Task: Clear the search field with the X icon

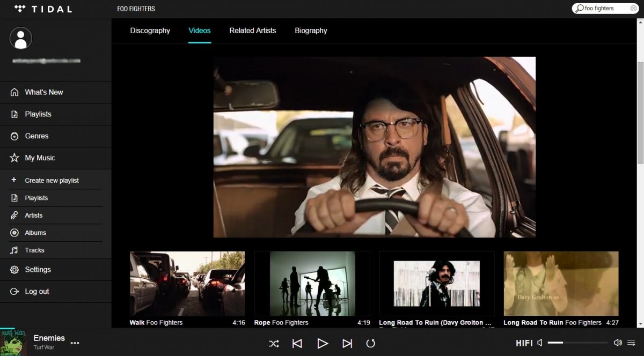Action: [x=633, y=8]
